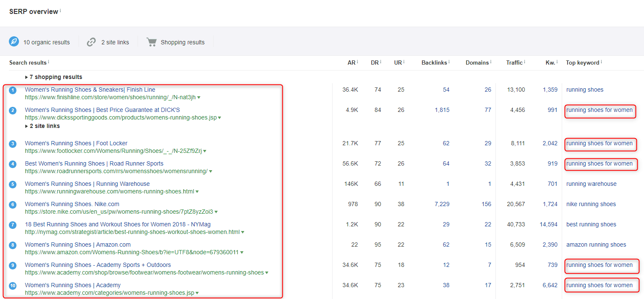Viewport: 644px width, 299px height.
Task: Open Best Women's Running Shoes Road Runner link
Action: (x=94, y=163)
